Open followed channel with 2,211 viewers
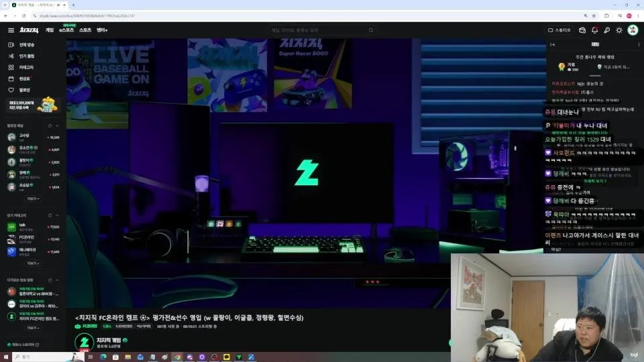644x362 pixels. coord(34,174)
